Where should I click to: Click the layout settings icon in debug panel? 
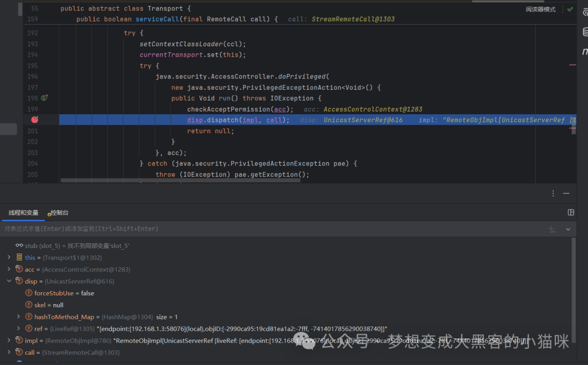571,213
